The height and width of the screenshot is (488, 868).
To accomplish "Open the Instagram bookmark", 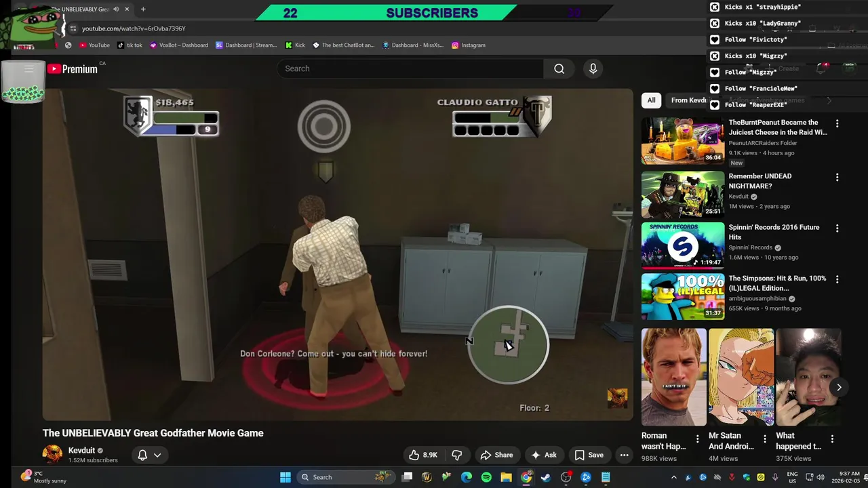I will (x=469, y=45).
